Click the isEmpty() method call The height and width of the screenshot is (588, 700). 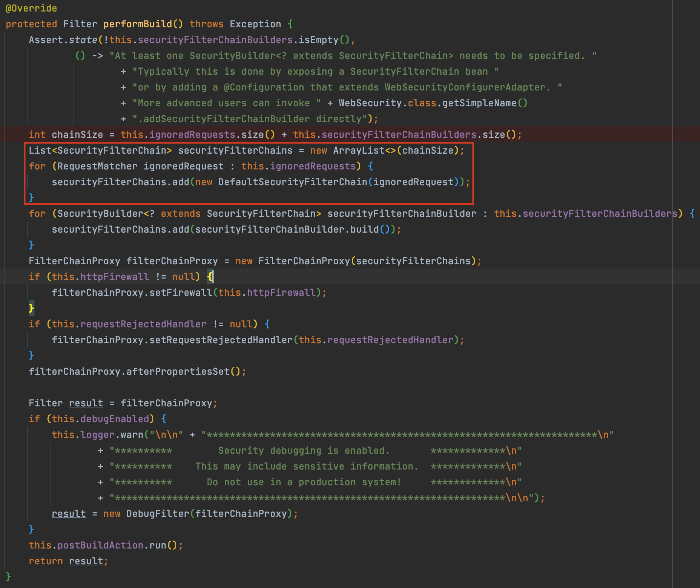coord(318,40)
